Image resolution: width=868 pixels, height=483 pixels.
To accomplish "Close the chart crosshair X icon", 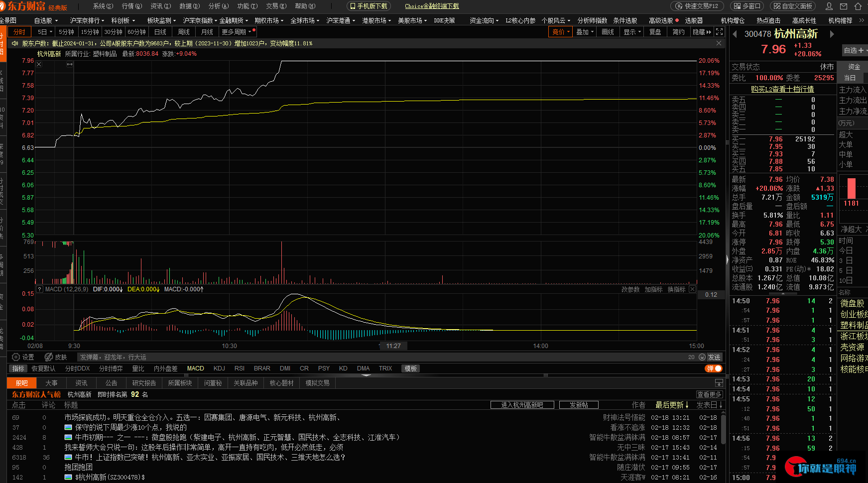I will [x=39, y=64].
